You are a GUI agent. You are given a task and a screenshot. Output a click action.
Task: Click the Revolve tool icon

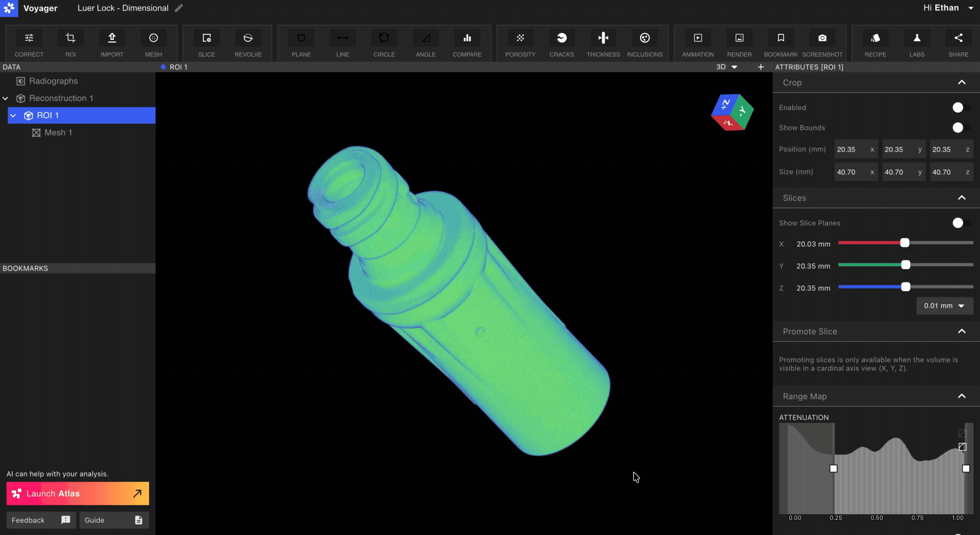[x=248, y=42]
